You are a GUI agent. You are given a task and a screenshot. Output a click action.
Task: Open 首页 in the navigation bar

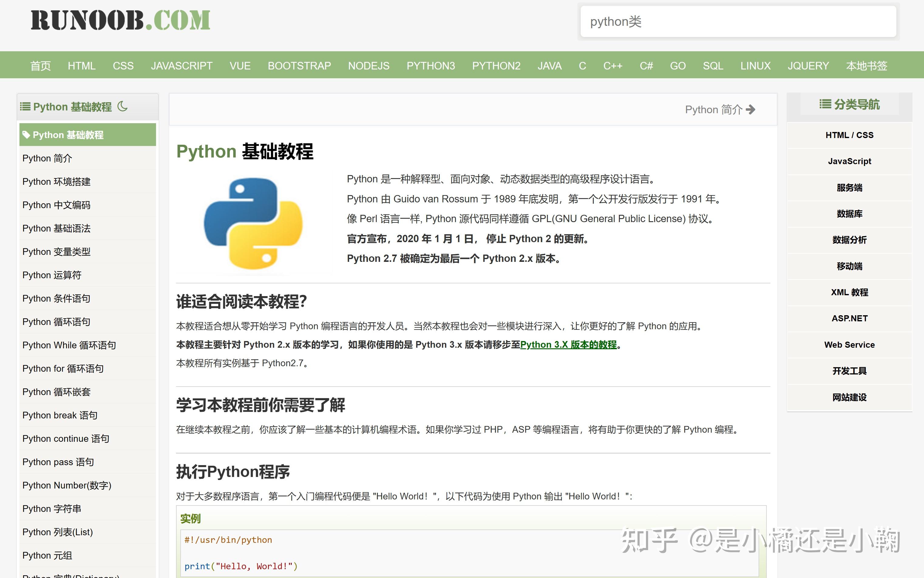point(41,66)
